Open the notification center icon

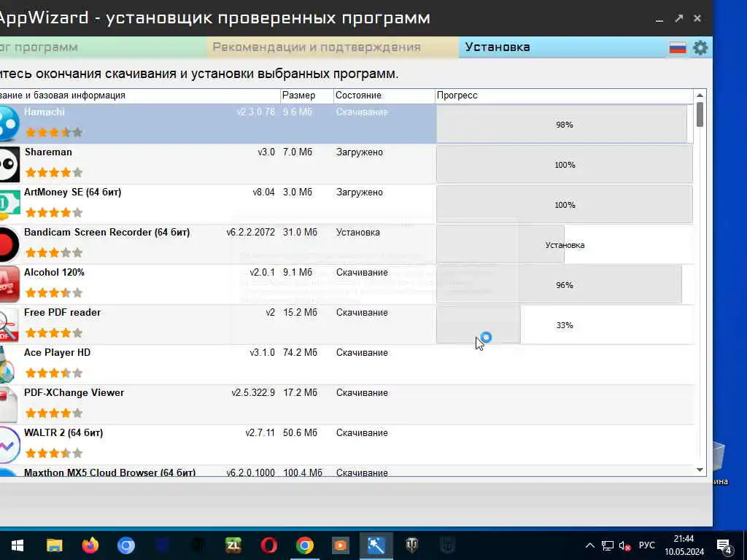[724, 546]
